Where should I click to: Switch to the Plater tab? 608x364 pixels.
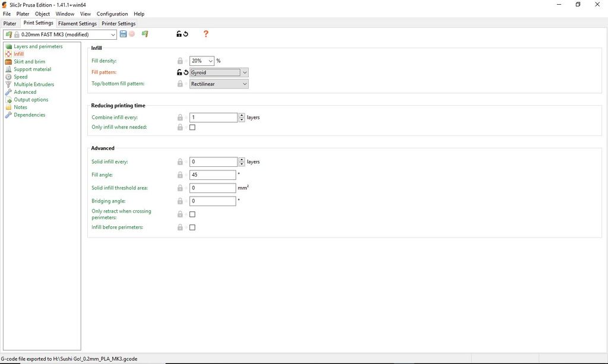pyautogui.click(x=9, y=23)
